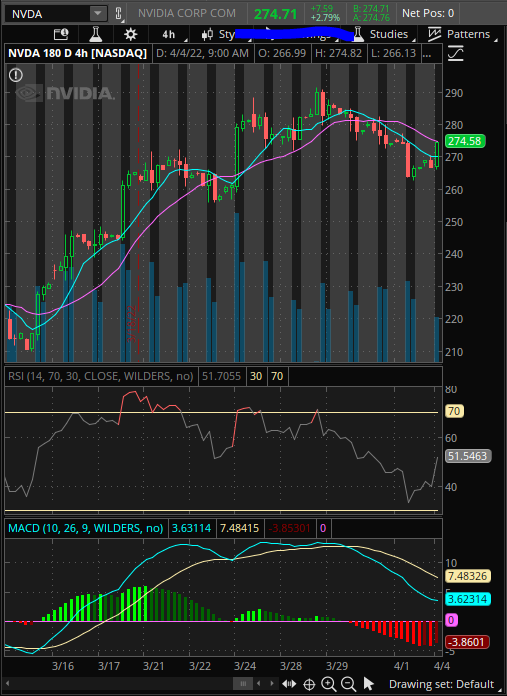Open the drawing tools curve icon
The height and width of the screenshot is (696, 507).
coord(455,53)
